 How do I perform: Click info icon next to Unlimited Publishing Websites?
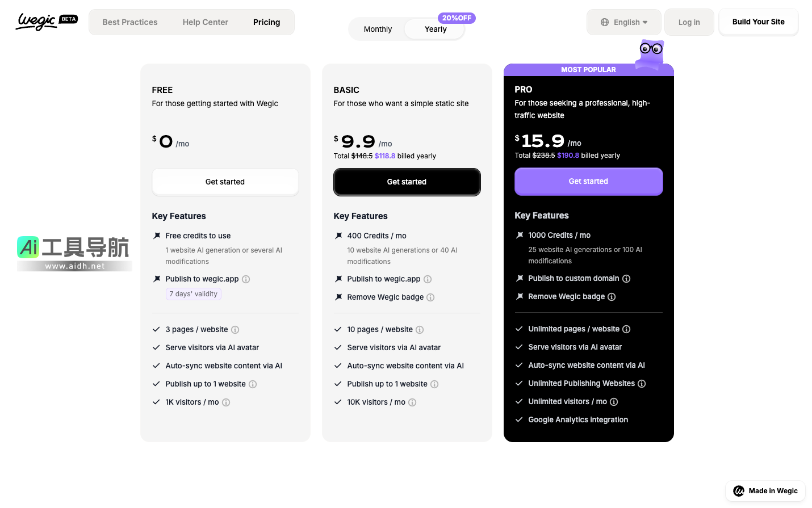[642, 384]
